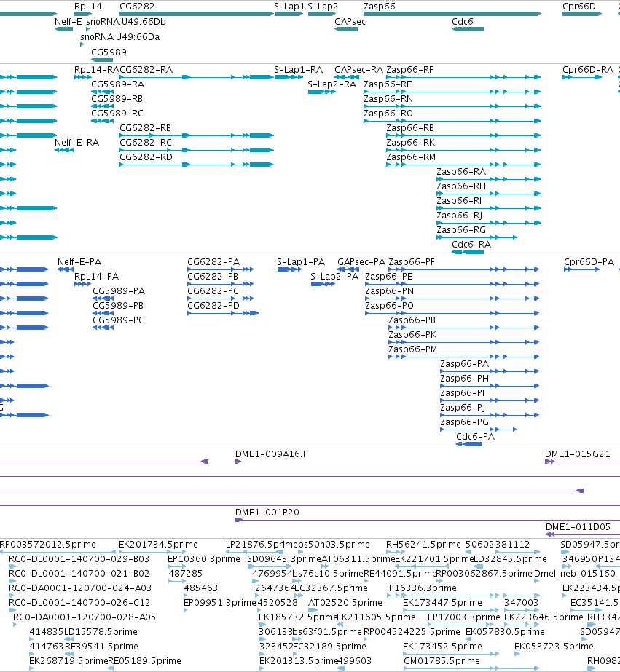Click the GAPsec gene arrow glyph
Viewport: 620px width, 672px height.
346,29
